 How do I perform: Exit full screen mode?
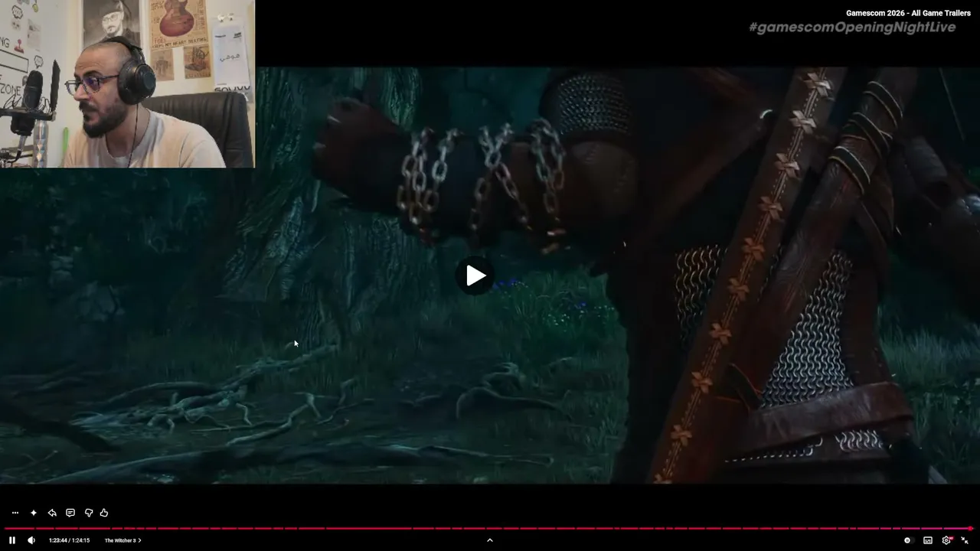coord(965,540)
